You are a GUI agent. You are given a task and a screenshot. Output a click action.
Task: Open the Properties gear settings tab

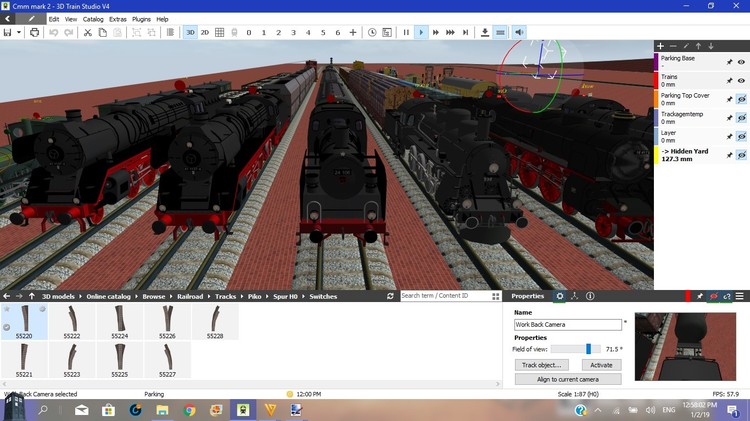click(x=560, y=296)
